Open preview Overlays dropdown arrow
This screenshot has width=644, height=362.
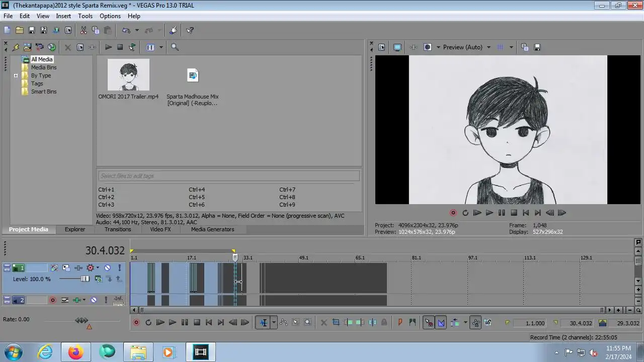click(x=511, y=47)
